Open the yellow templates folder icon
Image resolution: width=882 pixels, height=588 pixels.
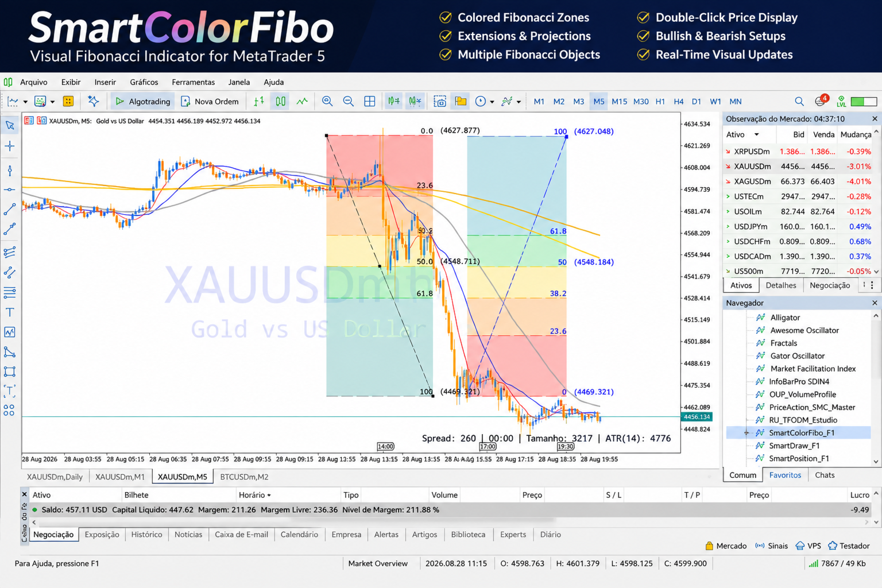[461, 102]
